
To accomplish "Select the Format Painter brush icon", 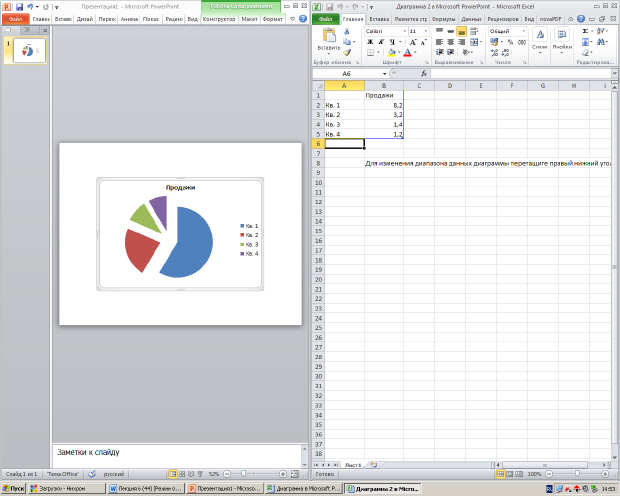I will 347,52.
